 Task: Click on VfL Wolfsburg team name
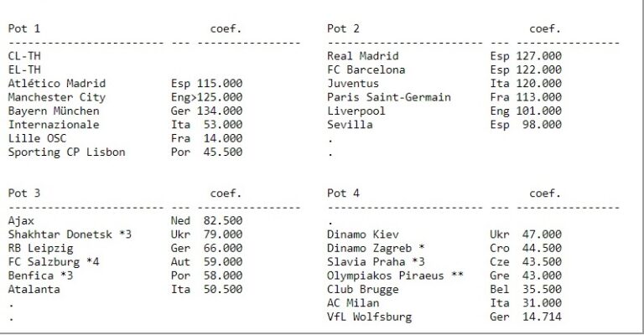click(369, 317)
